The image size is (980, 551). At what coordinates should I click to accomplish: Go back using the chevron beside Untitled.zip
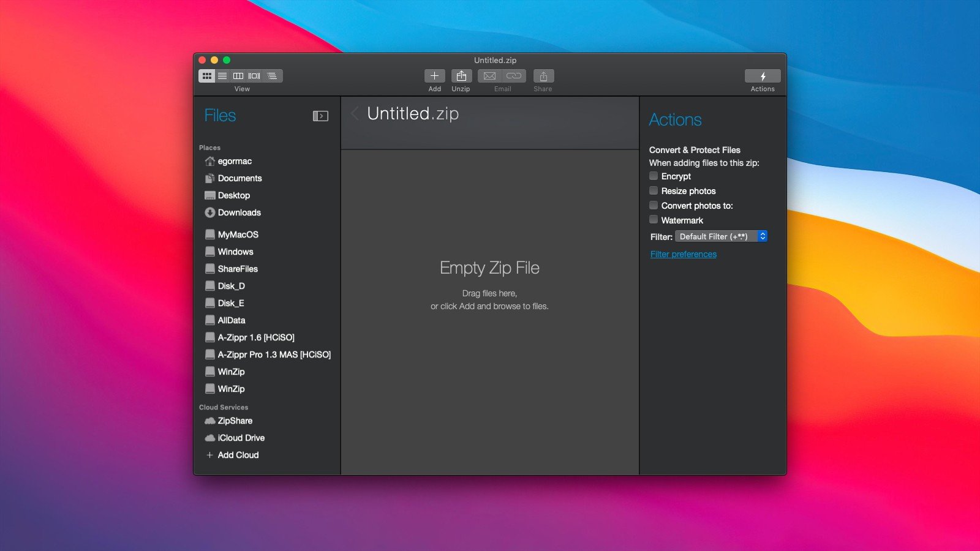pos(355,113)
